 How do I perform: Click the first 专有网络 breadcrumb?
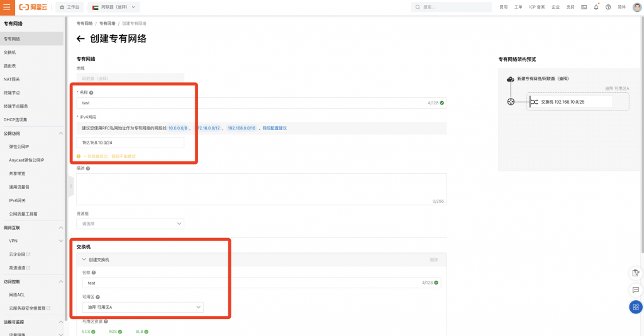click(85, 24)
